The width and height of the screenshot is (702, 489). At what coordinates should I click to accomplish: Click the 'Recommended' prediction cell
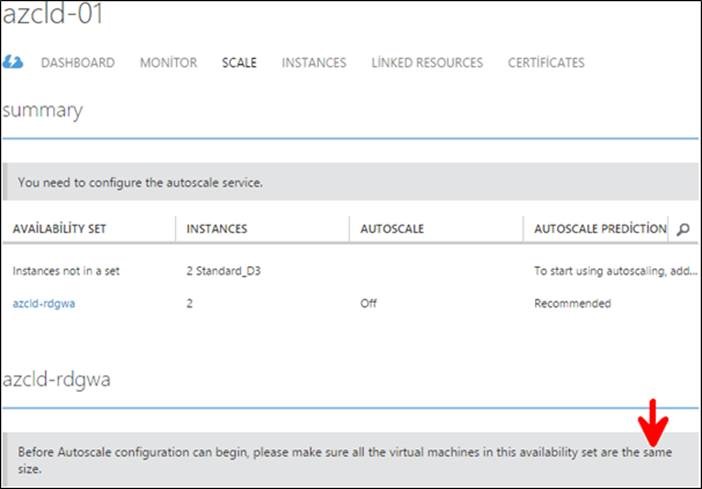(572, 303)
